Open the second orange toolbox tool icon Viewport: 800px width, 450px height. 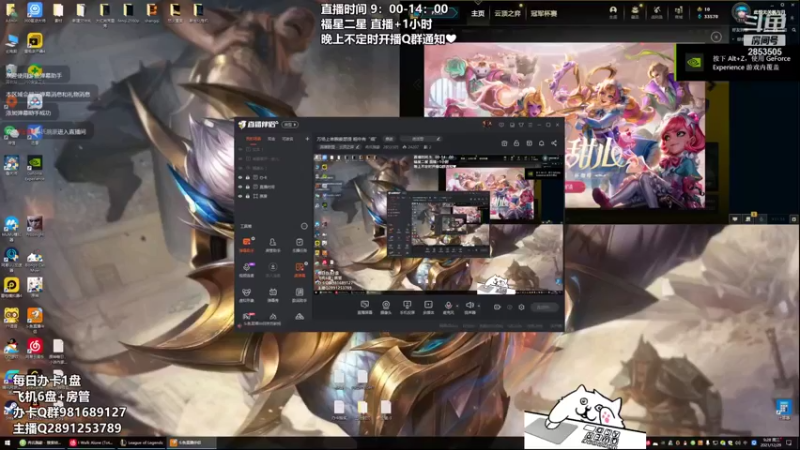(x=299, y=269)
